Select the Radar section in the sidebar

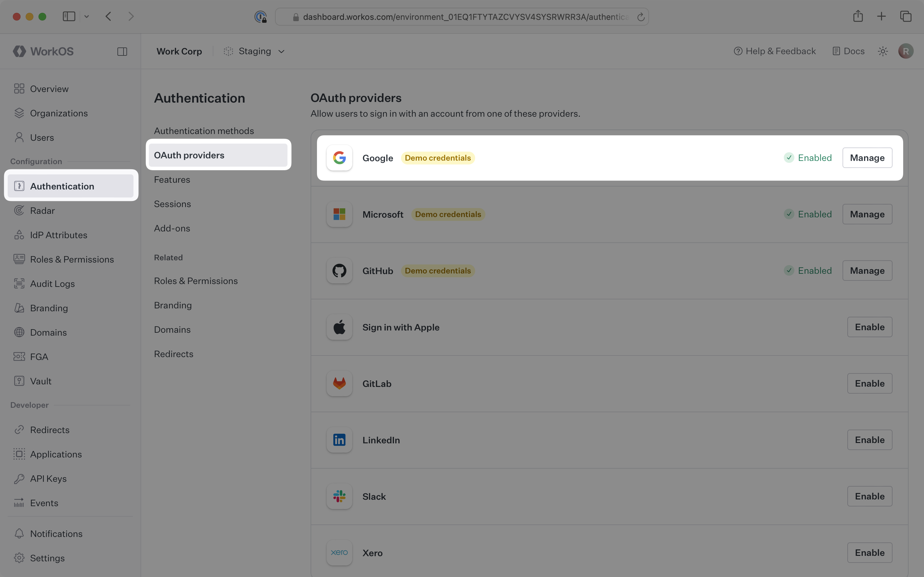pyautogui.click(x=43, y=210)
